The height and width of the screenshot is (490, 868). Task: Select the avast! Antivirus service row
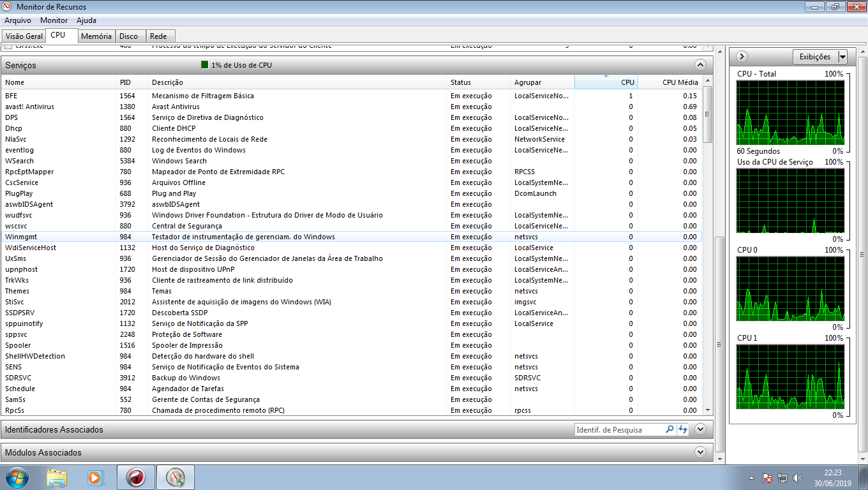coord(351,107)
